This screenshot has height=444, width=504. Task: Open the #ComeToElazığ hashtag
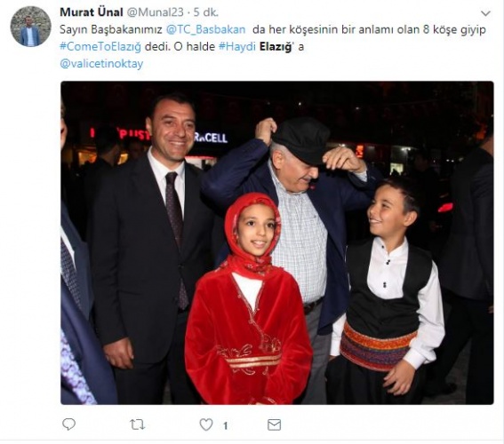[100, 47]
